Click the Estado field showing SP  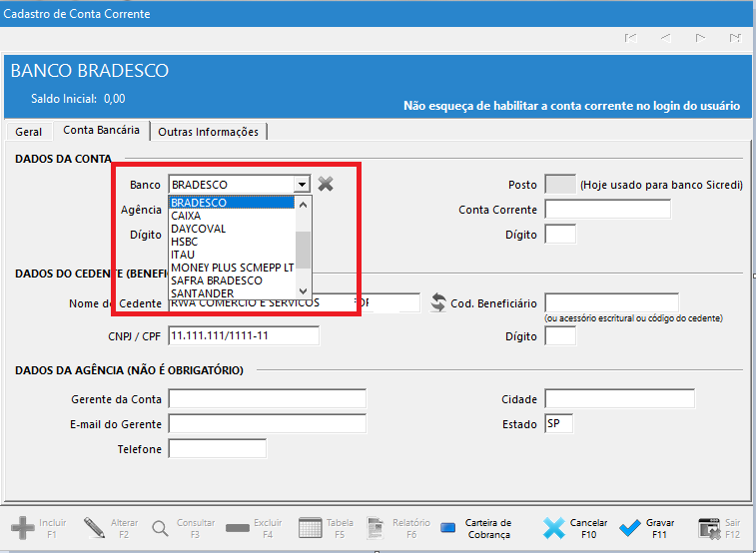click(x=559, y=424)
